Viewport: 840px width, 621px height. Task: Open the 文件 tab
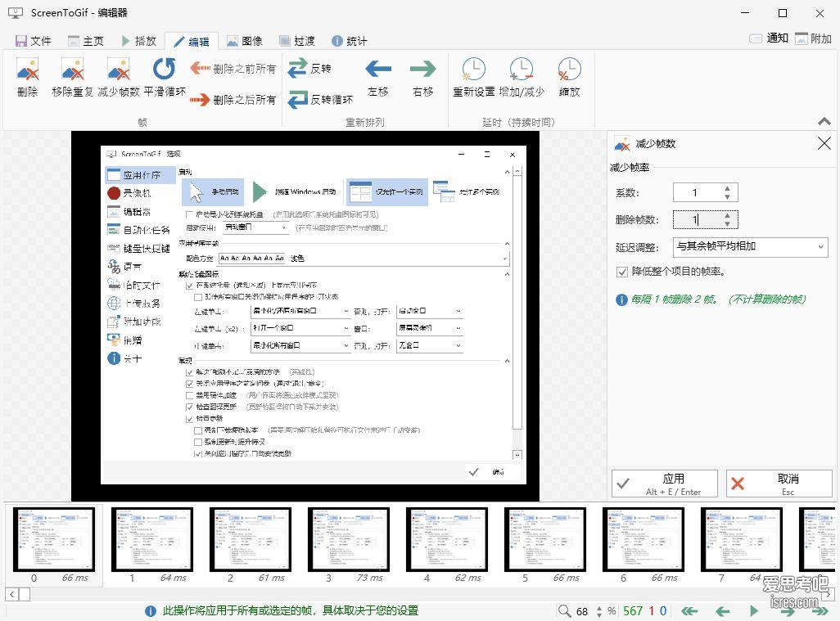click(34, 41)
